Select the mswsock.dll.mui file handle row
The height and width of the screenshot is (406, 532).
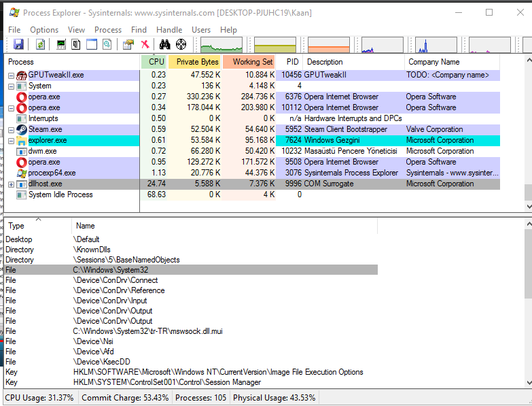point(147,331)
